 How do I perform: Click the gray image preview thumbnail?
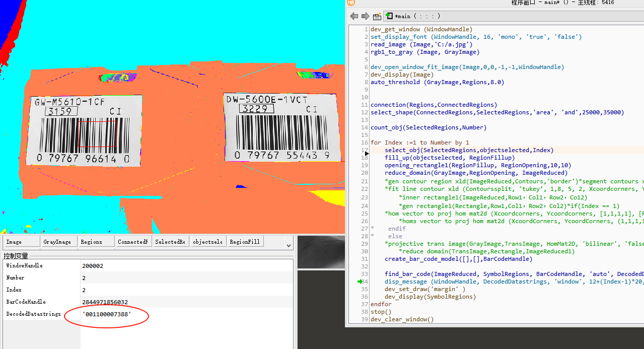pos(321,252)
